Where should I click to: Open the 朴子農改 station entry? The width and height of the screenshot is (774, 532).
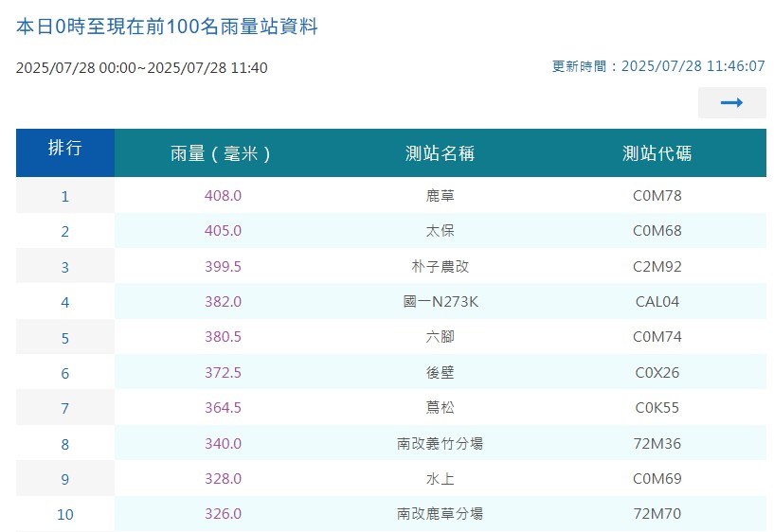[440, 267]
